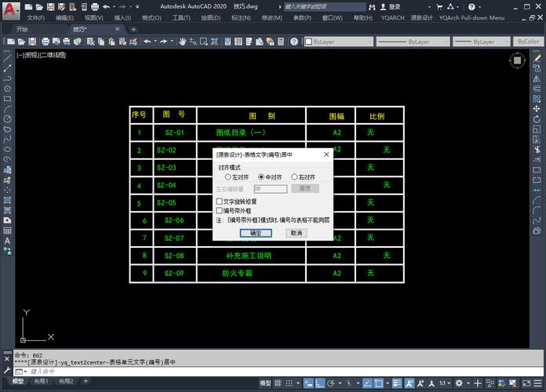Viewport: 546px width, 392px height.
Task: Open the ByColor plot style dropdown
Action: 530,41
